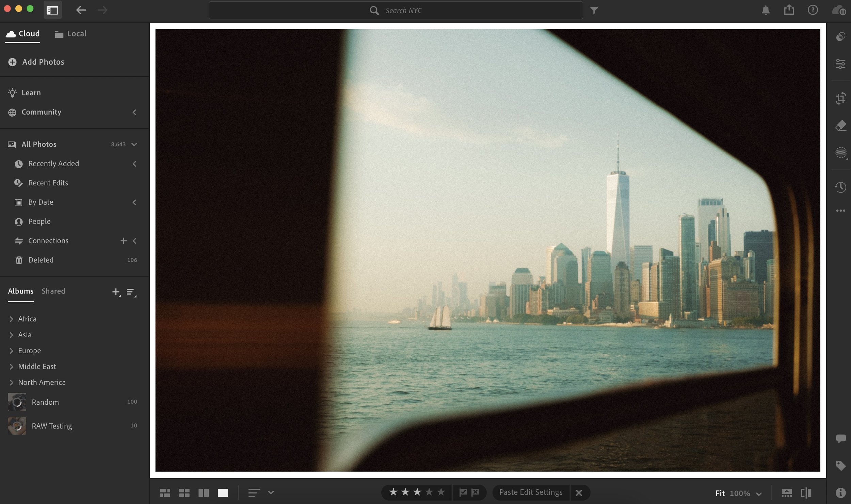
Task: Add a new connection with plus
Action: pyautogui.click(x=124, y=241)
